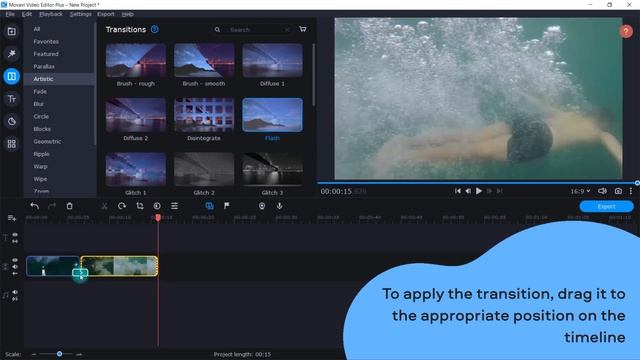Click the Undo arrow on timeline toolbar

(x=35, y=206)
